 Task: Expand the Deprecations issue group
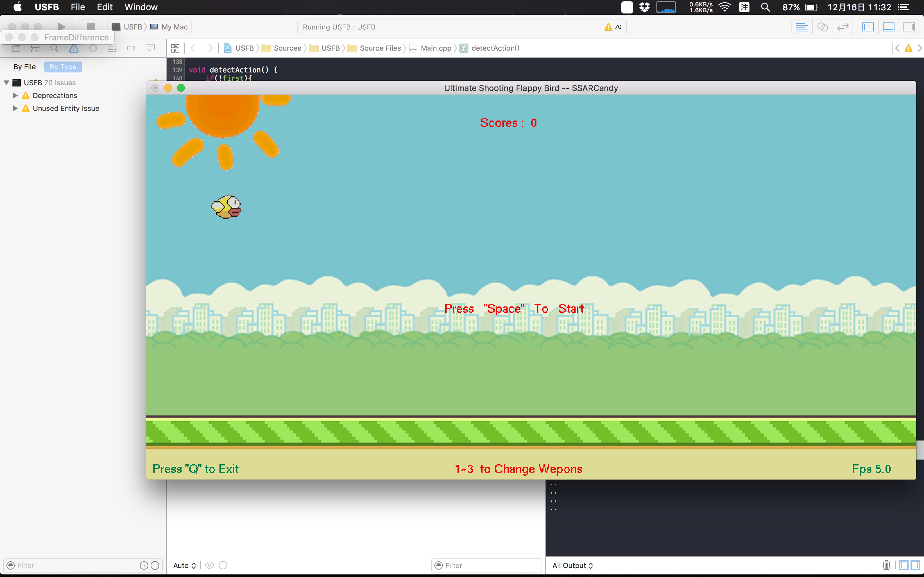point(15,96)
